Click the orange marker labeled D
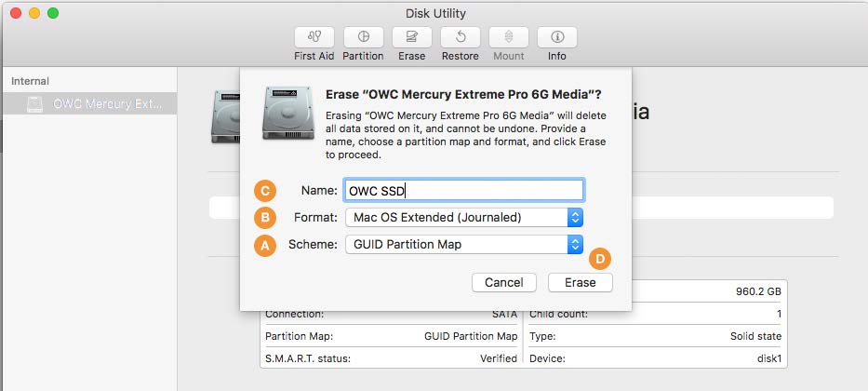868x391 pixels. coord(601,259)
